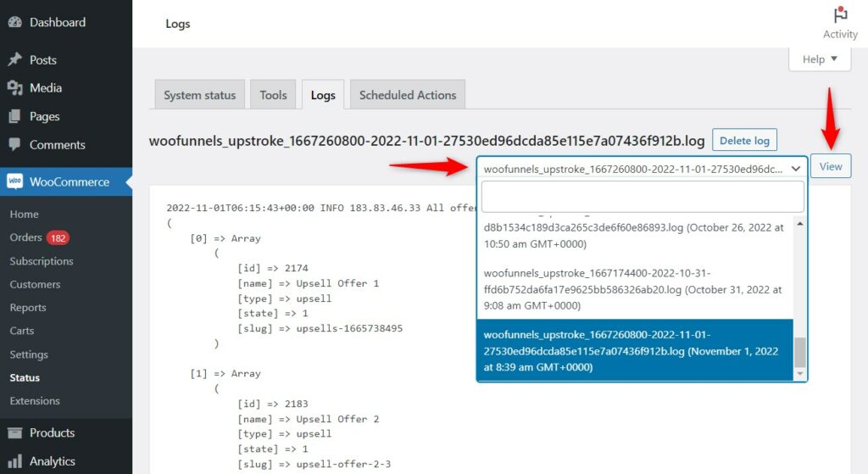The width and height of the screenshot is (868, 474).
Task: Open the Dashboard menu item
Action: (58, 22)
